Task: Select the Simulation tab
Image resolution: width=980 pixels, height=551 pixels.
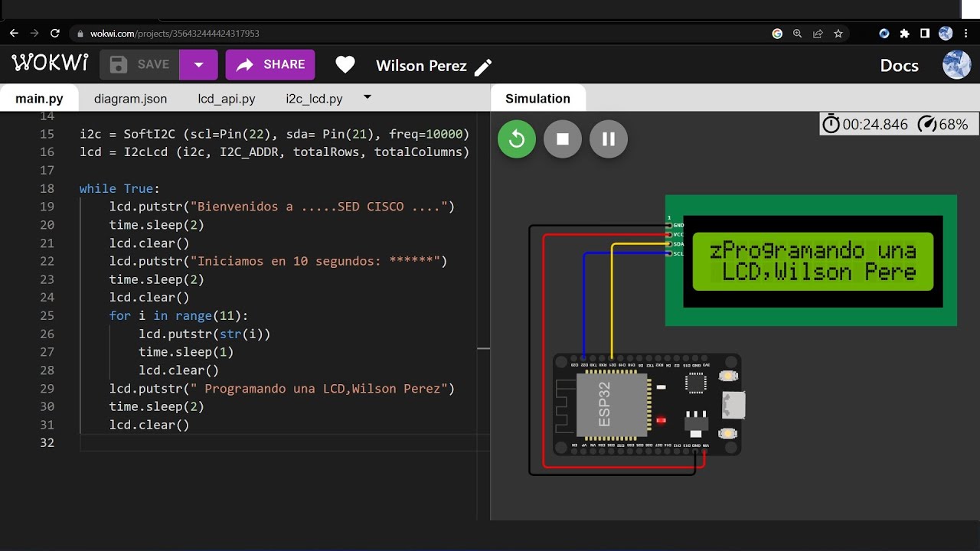Action: coord(537,99)
